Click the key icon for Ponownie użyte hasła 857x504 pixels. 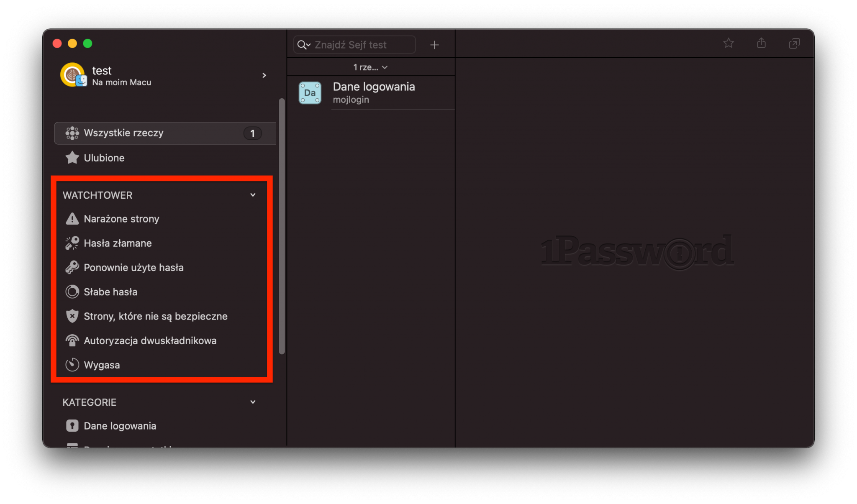pyautogui.click(x=72, y=267)
